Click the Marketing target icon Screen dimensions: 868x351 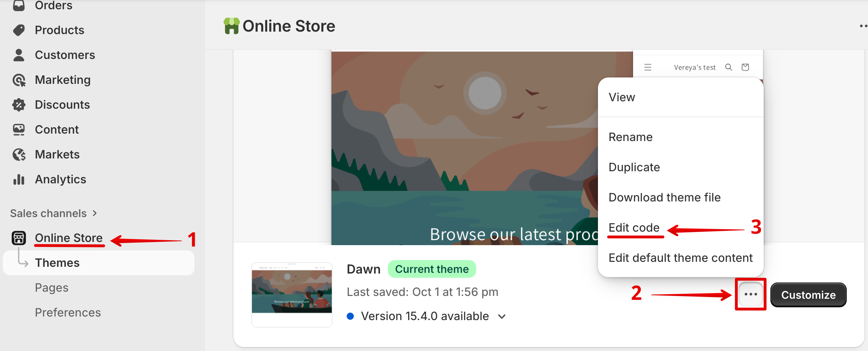click(x=19, y=80)
